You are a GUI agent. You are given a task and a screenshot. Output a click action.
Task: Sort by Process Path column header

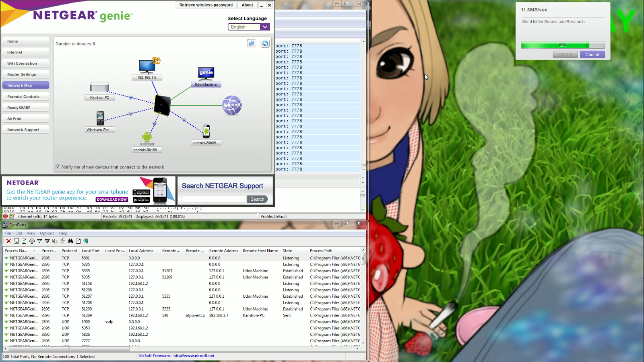[334, 251]
